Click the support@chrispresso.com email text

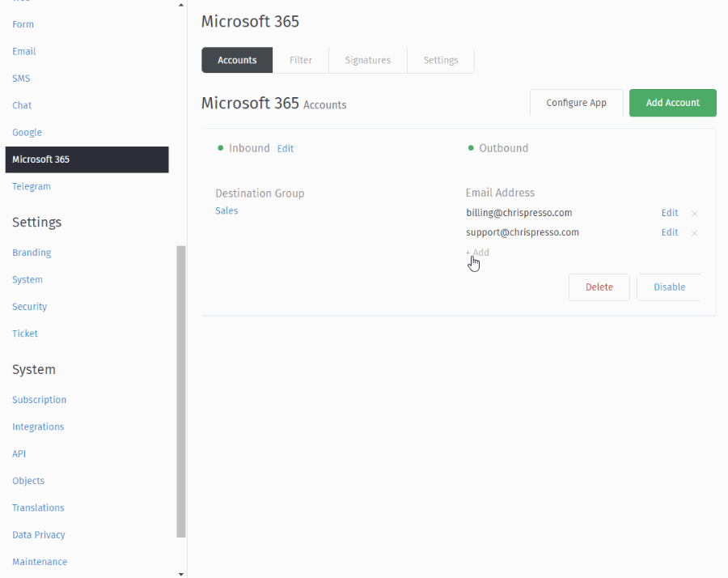click(x=523, y=232)
